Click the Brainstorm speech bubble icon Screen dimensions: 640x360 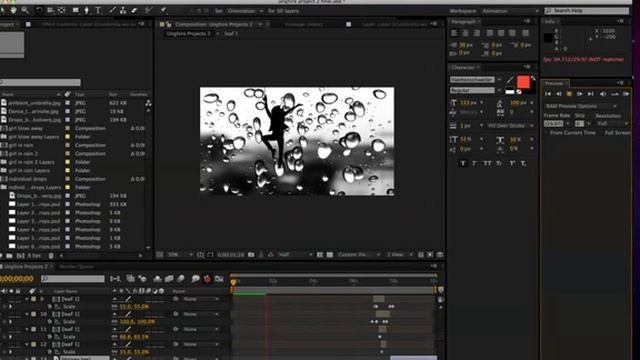[196, 279]
